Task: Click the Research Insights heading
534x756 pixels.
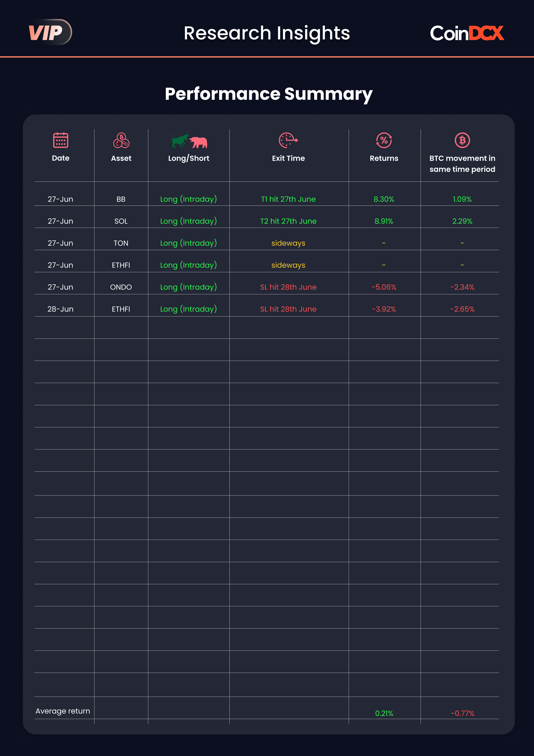Action: point(267,33)
